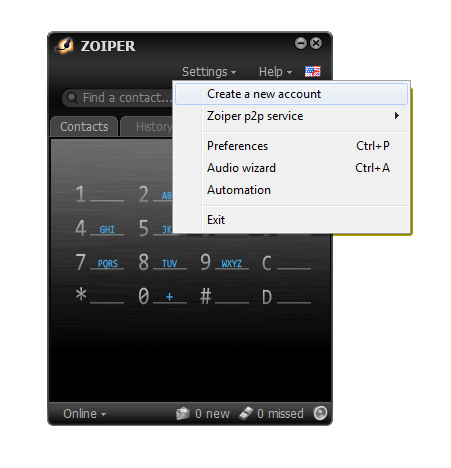Open the Help dropdown menu
Image resolution: width=451 pixels, height=468 pixels.
click(275, 72)
